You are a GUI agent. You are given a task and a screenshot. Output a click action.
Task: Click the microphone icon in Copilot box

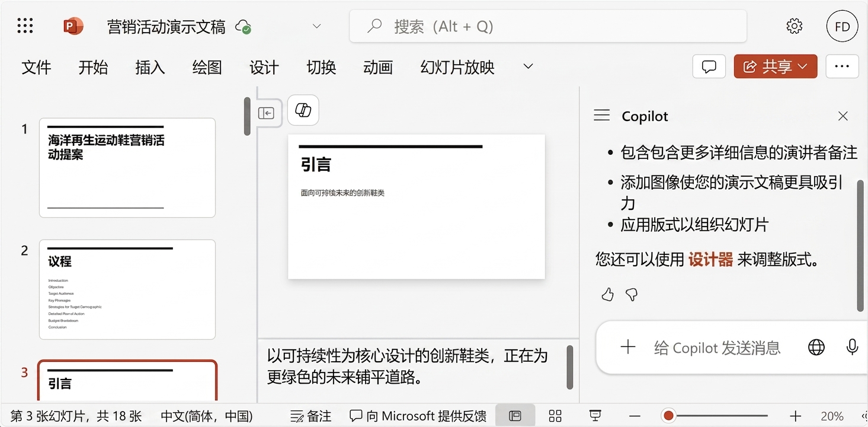(852, 348)
